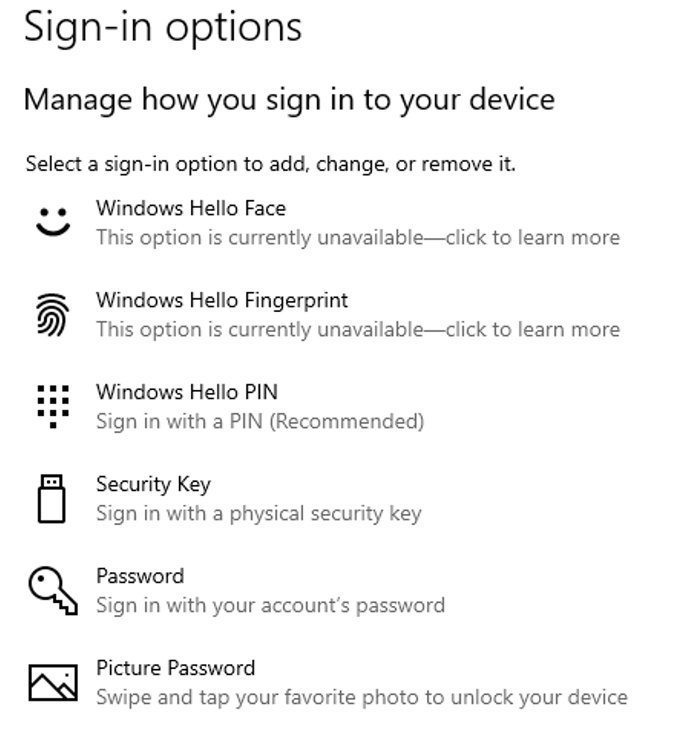Click 'Sign in with a PIN (Recommended)' text

pos(260,422)
